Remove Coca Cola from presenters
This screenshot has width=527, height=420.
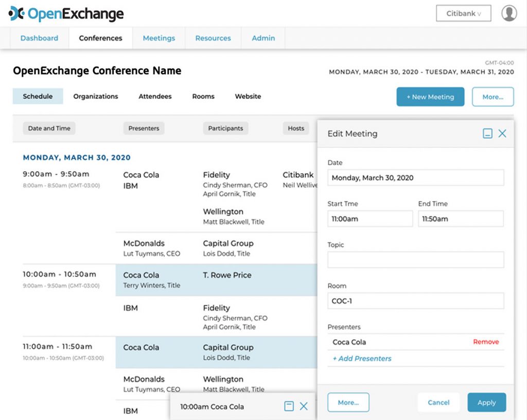pos(486,342)
